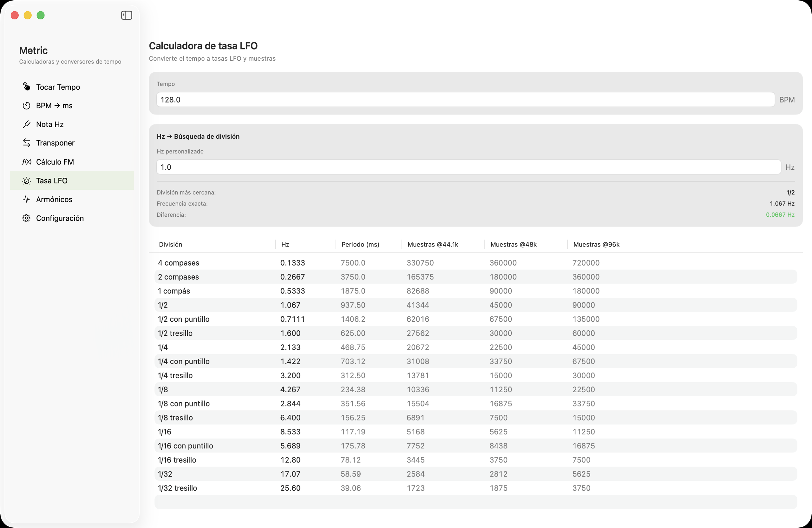Click the Tocar Tempo hand icon
This screenshot has width=812, height=528.
pos(26,87)
